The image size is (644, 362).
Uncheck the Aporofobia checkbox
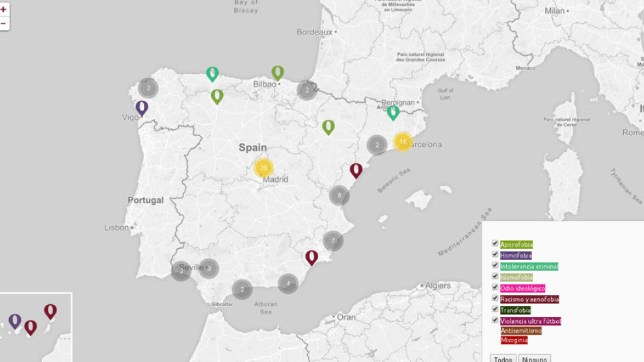coord(495,244)
